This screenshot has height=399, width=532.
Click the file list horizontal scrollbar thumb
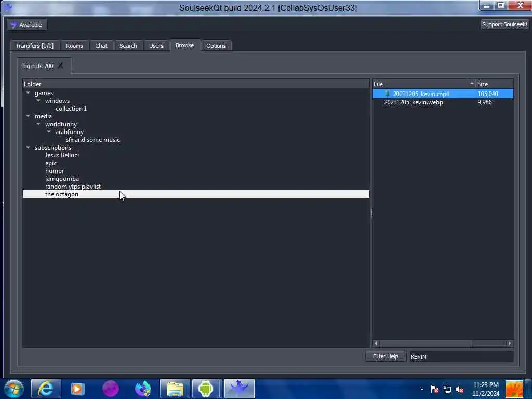[425, 343]
